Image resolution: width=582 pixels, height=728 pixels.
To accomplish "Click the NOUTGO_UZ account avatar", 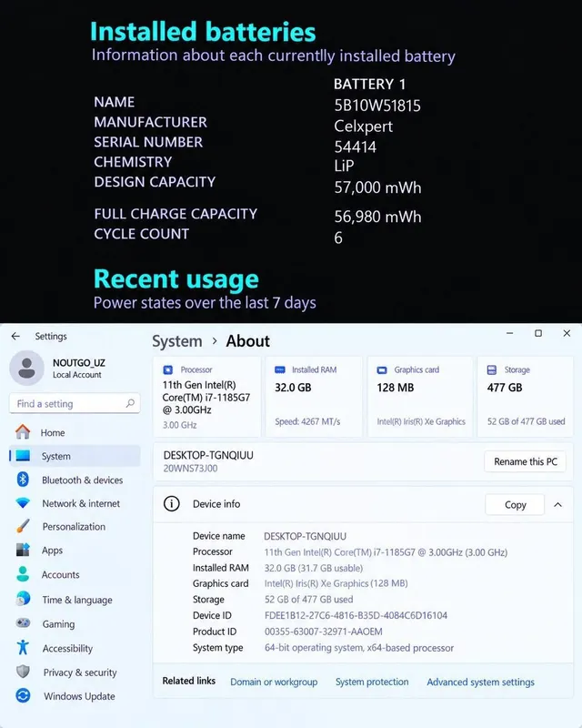I will 27,369.
